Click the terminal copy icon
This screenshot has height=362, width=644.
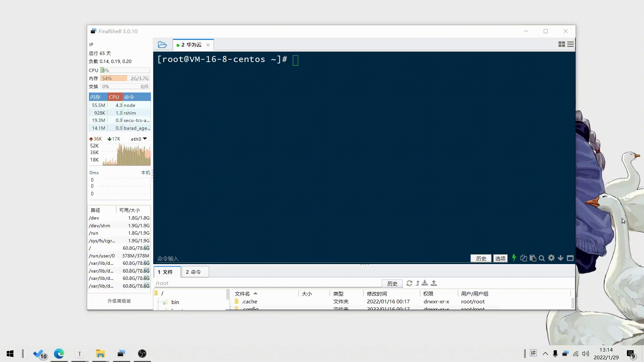[523, 258]
